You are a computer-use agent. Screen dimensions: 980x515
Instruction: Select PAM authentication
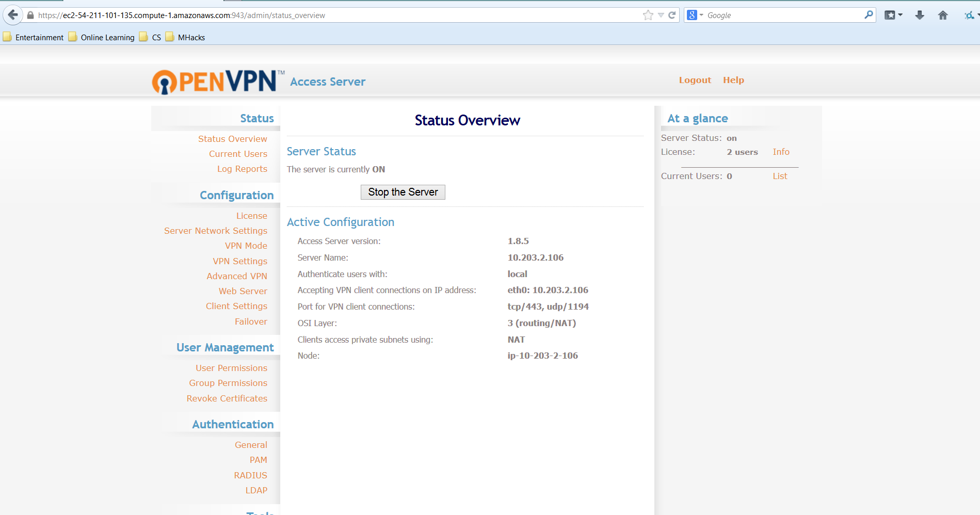click(x=259, y=460)
